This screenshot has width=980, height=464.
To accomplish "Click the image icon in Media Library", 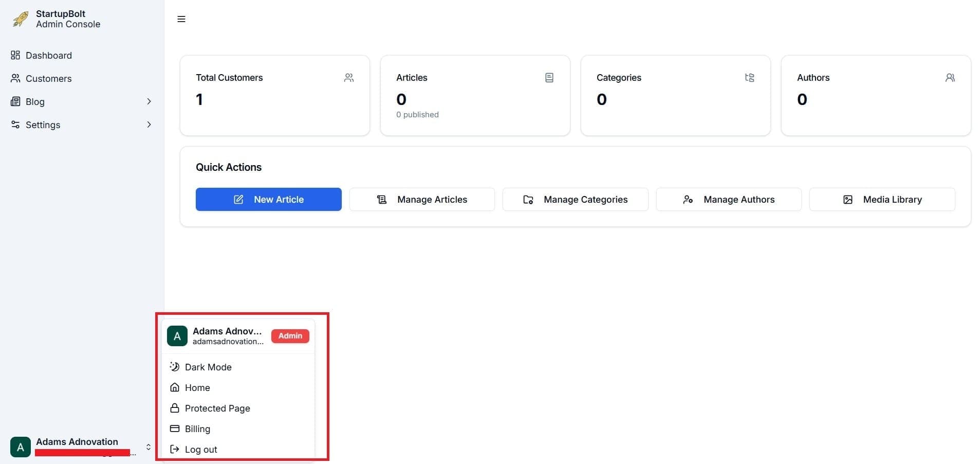I will click(848, 199).
